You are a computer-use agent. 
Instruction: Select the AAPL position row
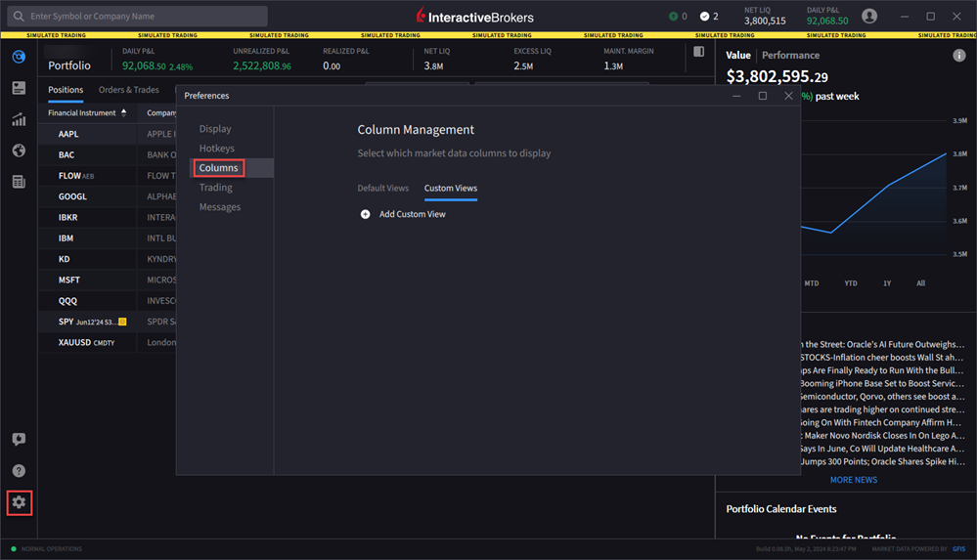pyautogui.click(x=108, y=134)
